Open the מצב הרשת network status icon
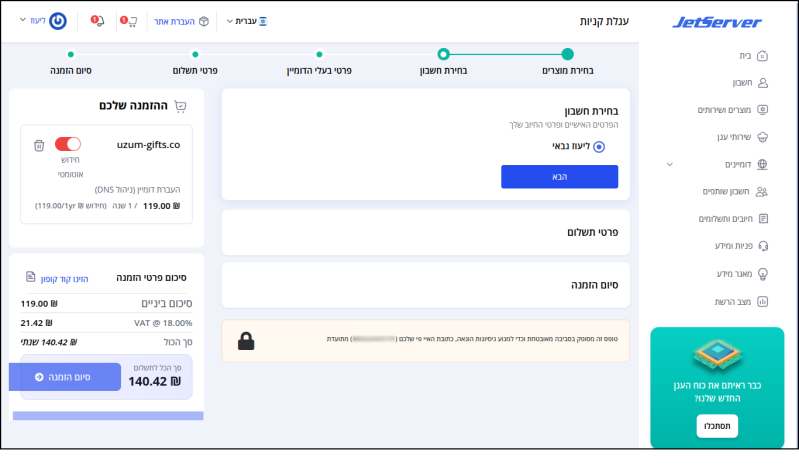 tap(763, 302)
